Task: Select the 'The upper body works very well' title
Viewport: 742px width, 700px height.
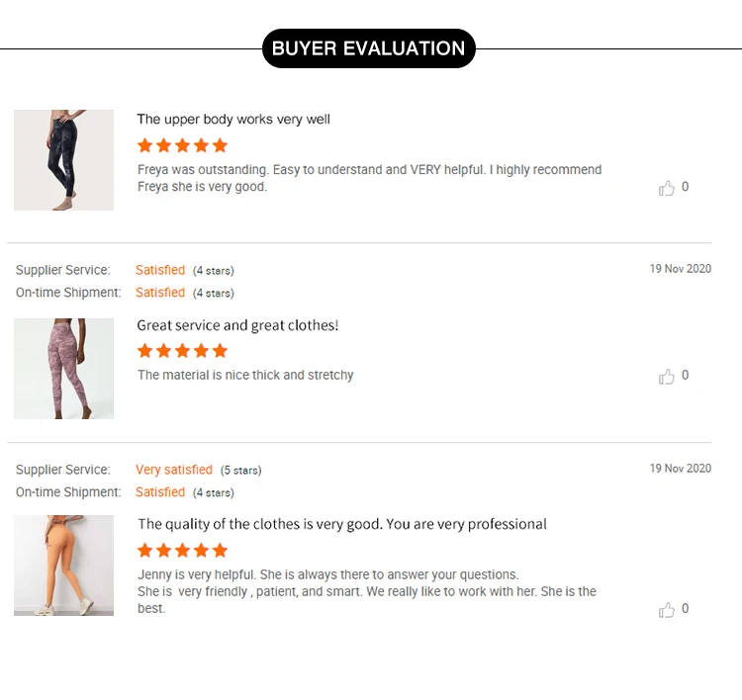Action: pos(233,120)
